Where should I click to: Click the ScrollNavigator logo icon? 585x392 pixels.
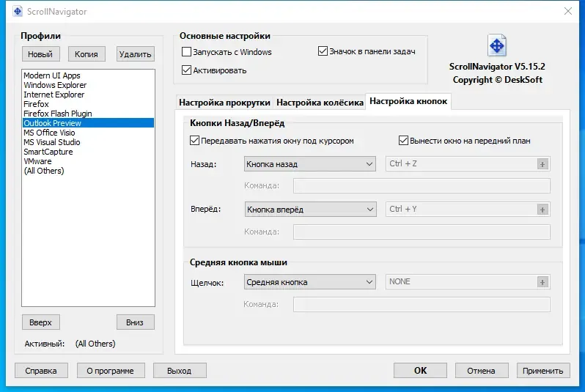tap(497, 46)
